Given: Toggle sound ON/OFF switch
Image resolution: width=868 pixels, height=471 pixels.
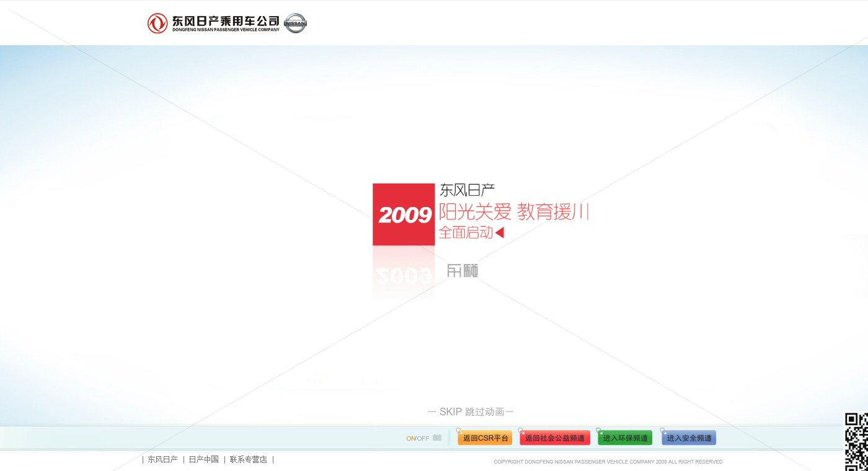Looking at the screenshot, I should click(x=418, y=438).
